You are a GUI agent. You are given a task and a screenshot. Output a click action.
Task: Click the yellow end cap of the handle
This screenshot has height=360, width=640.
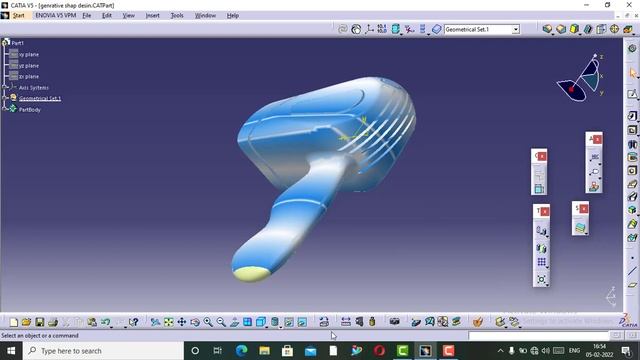251,273
